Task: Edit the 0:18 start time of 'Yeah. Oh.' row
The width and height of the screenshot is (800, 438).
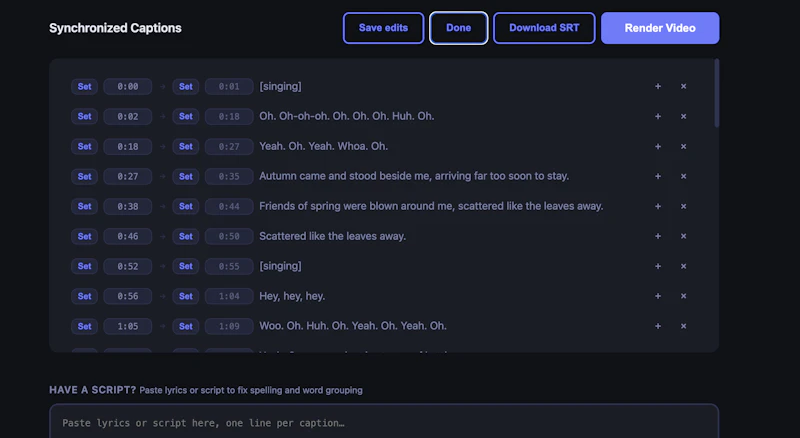Action: point(128,147)
